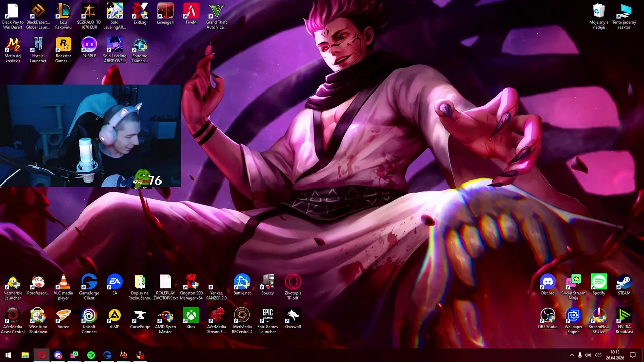Screen dimensions: 644x362
Task: Open Tento jaderný reaktor computer icon
Action: [624, 16]
